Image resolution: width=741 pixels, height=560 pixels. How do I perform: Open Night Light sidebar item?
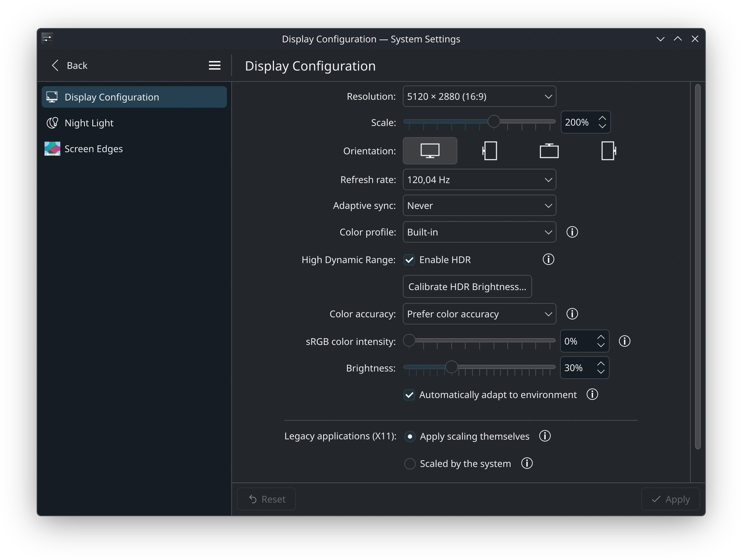pyautogui.click(x=134, y=123)
